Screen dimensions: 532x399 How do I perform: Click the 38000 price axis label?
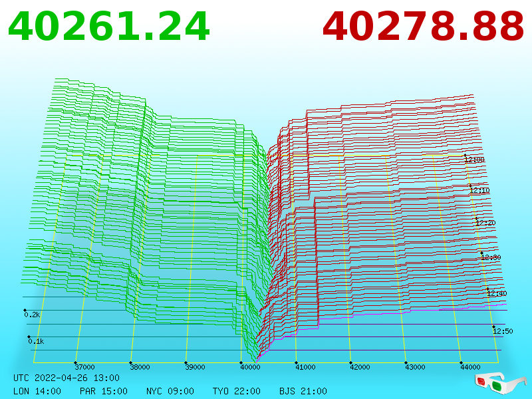click(x=140, y=367)
